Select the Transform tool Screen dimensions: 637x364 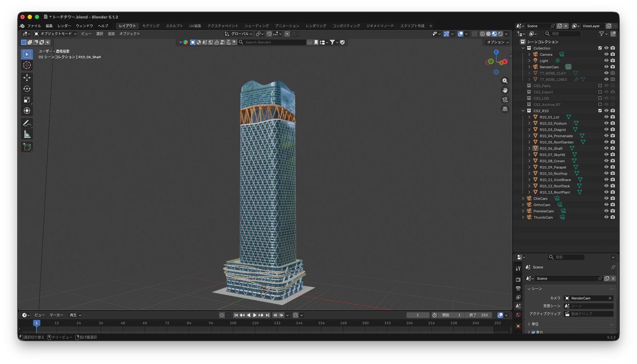(27, 111)
